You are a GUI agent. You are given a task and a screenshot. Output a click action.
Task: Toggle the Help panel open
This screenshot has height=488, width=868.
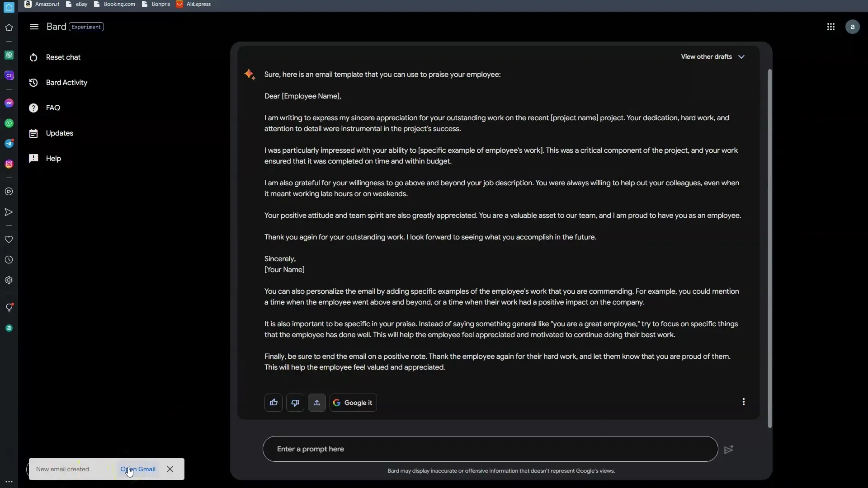coord(53,159)
